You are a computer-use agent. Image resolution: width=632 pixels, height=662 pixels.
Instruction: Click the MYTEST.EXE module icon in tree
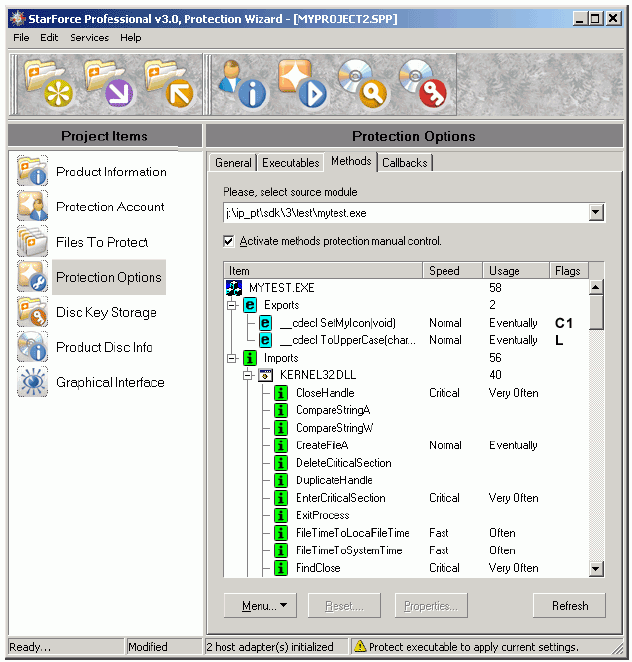click(x=233, y=288)
